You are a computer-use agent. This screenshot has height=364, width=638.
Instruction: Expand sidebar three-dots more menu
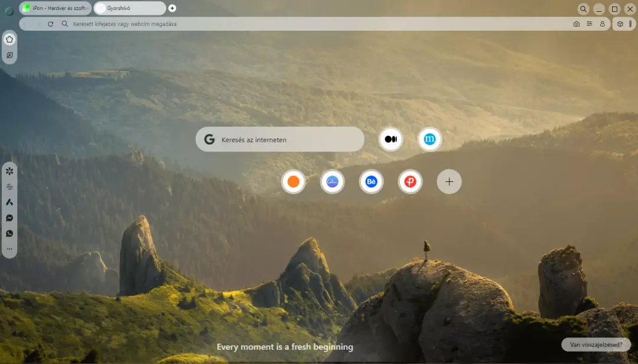point(9,249)
